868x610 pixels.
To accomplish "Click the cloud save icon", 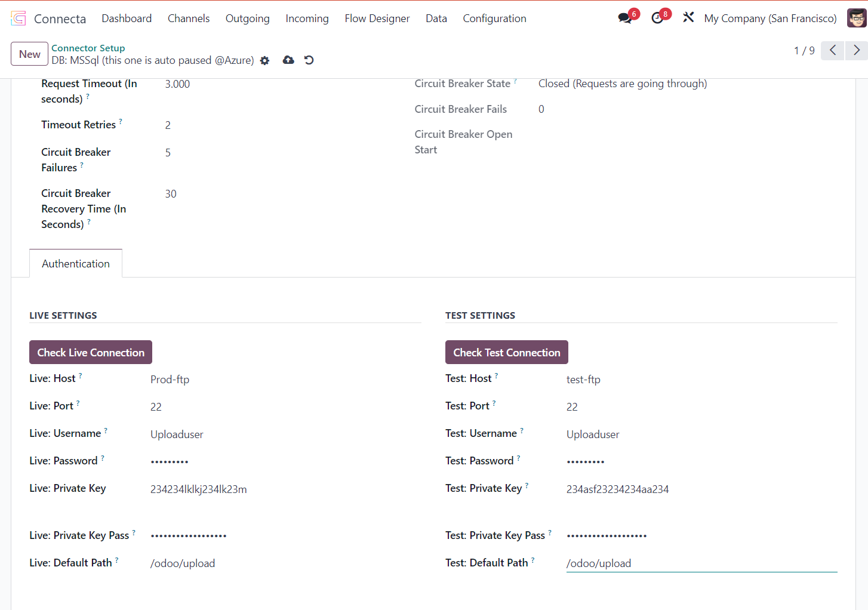I will tap(288, 60).
